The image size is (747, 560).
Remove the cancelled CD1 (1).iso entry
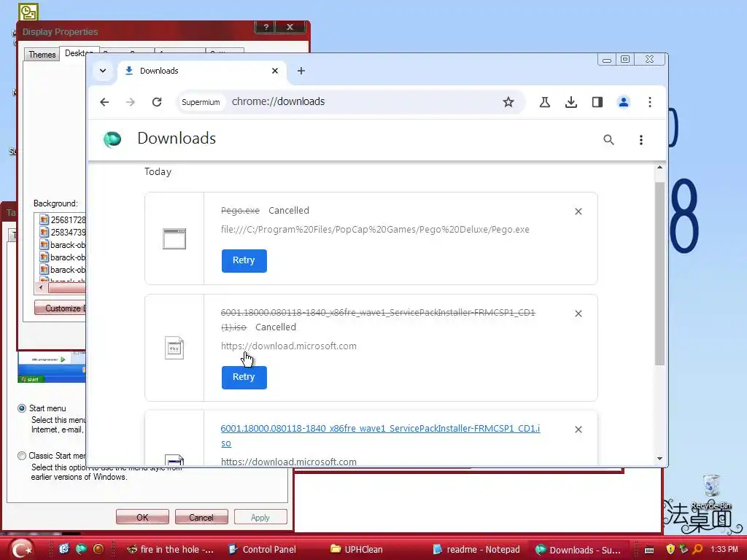(x=578, y=314)
